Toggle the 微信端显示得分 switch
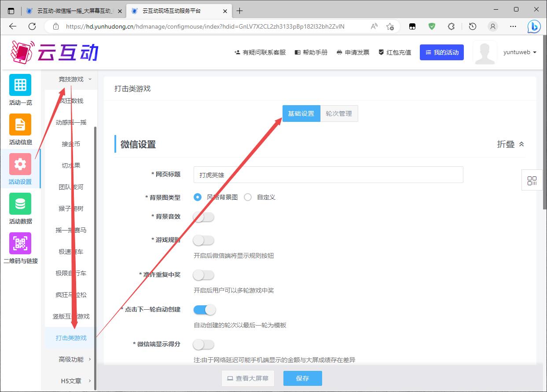The height and width of the screenshot is (392, 547). [204, 344]
